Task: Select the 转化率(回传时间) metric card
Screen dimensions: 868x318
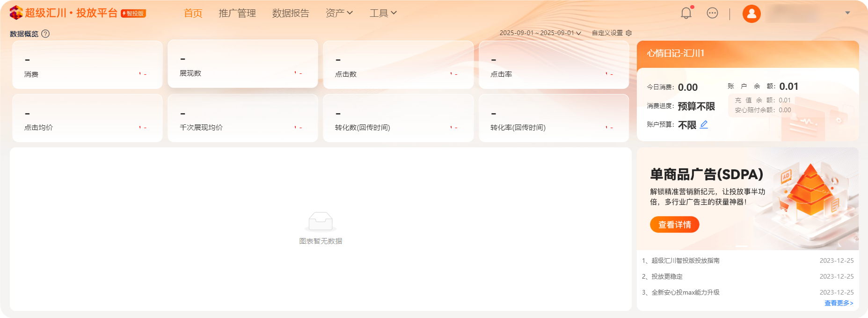Action: point(554,118)
